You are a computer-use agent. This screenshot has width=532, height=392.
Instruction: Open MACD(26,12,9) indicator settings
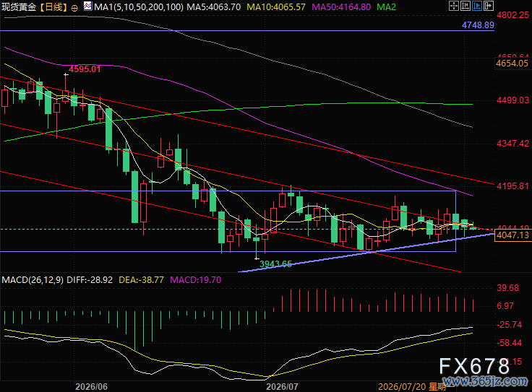(x=33, y=280)
